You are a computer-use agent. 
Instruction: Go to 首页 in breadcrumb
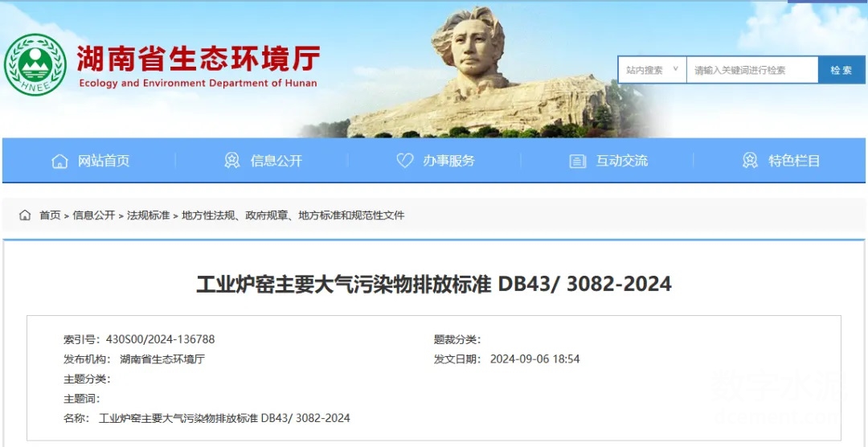pos(50,215)
